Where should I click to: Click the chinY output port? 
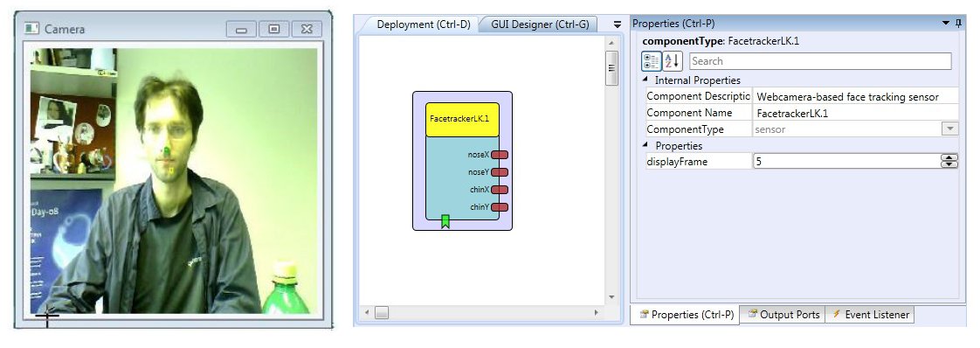pyautogui.click(x=500, y=207)
